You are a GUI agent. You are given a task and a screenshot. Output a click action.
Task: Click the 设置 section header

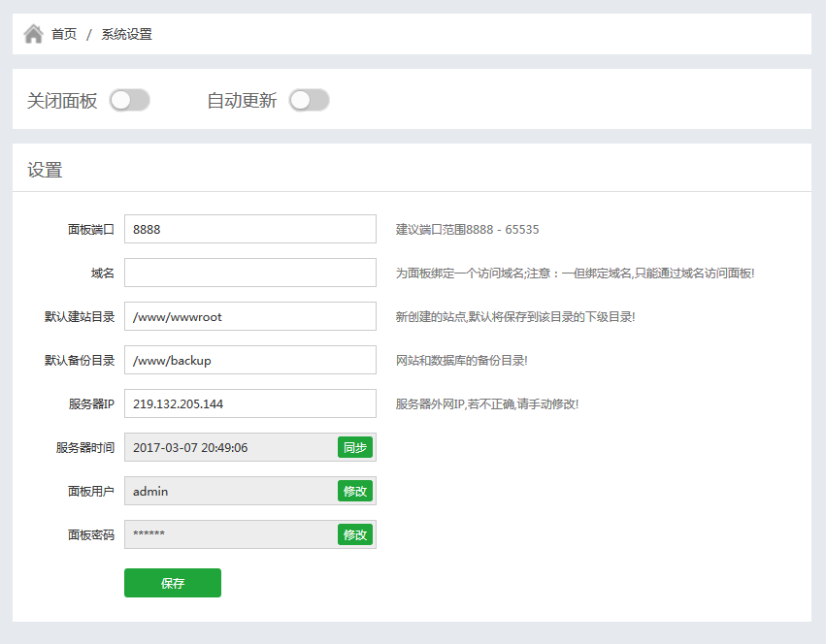(x=45, y=170)
